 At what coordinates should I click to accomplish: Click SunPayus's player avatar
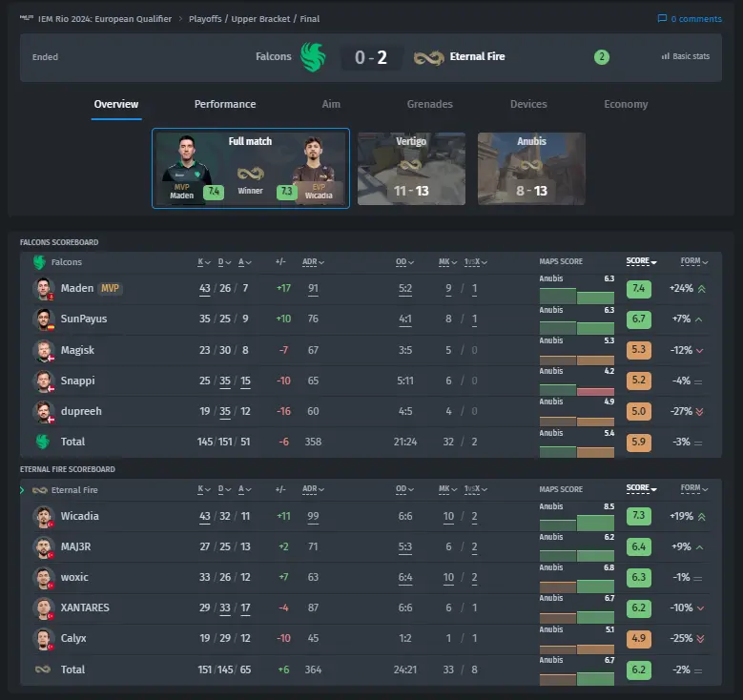coord(44,319)
